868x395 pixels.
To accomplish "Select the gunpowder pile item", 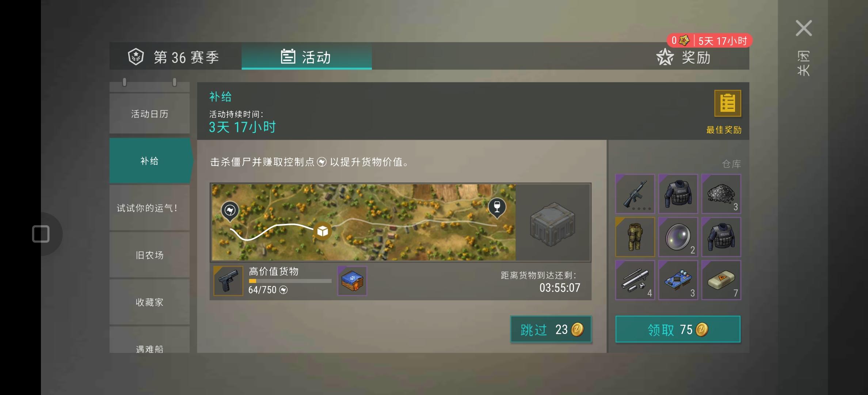I will [x=721, y=194].
